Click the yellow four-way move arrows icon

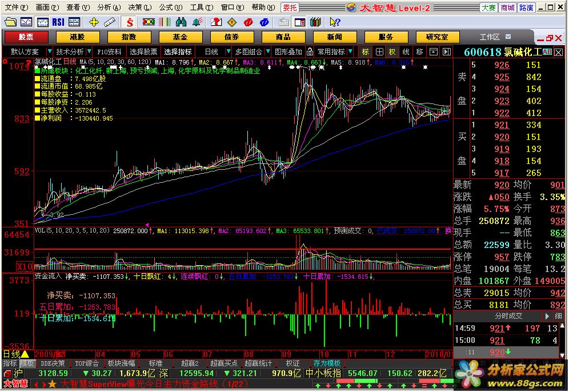(94, 22)
